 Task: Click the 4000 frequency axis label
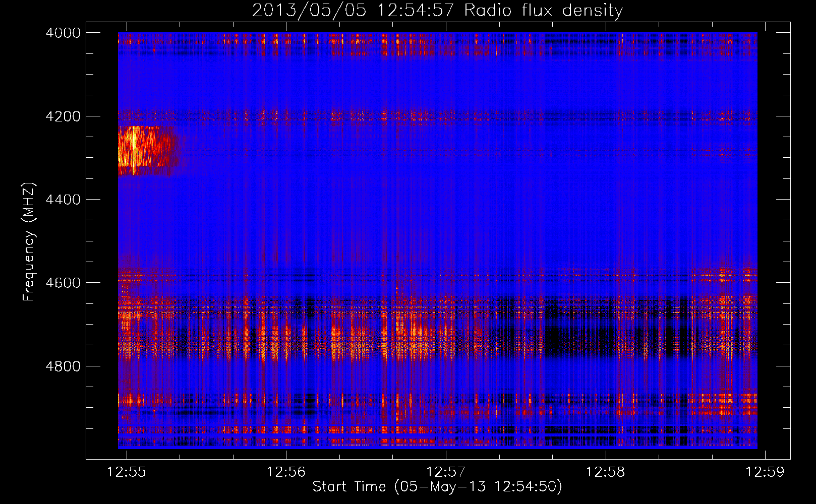tap(63, 33)
